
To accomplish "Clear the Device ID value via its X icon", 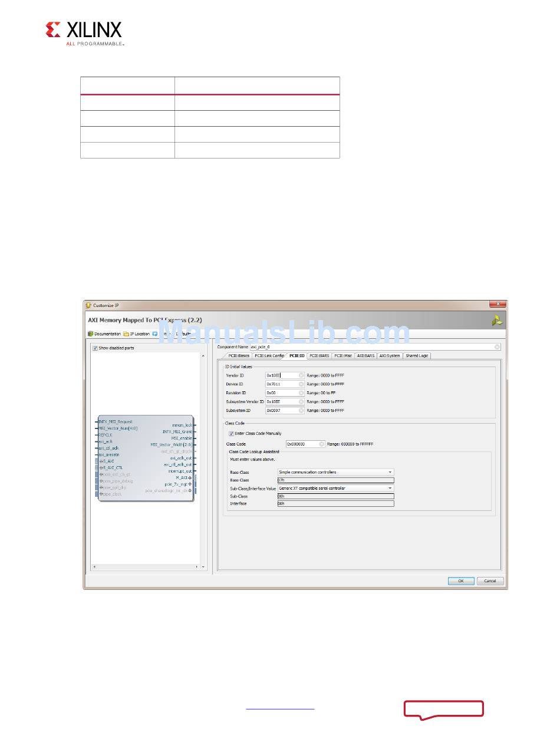I will 301,384.
